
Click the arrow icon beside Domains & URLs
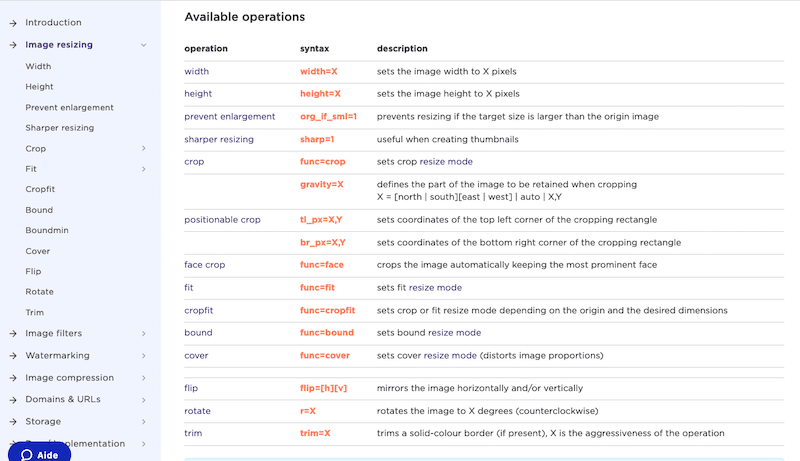tap(13, 400)
